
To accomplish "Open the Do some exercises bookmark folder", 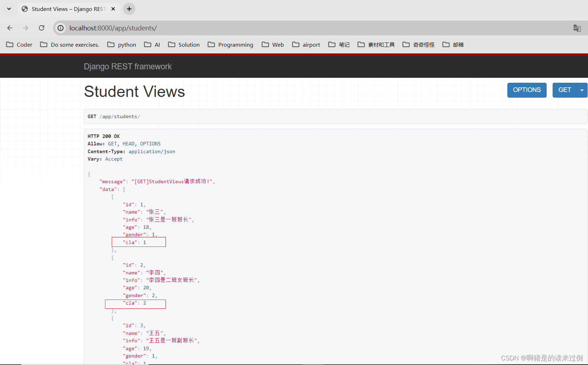I will (x=70, y=45).
